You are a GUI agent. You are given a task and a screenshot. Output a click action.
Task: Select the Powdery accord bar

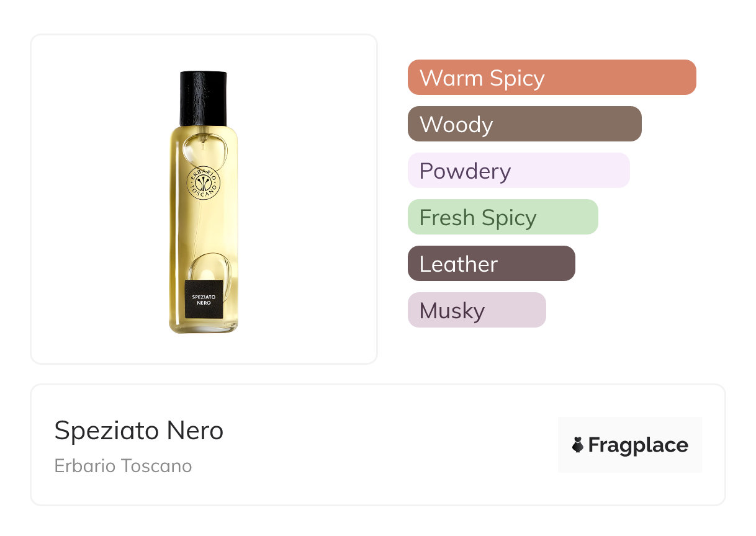point(518,171)
